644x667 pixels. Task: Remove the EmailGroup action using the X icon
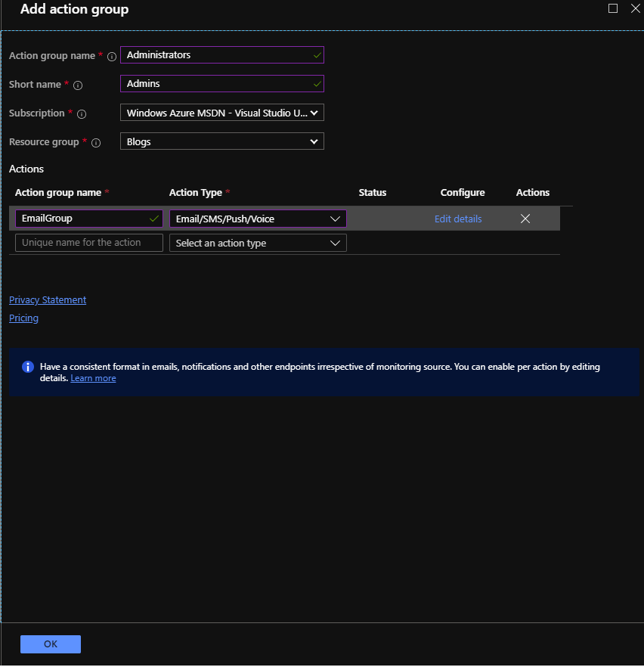coord(525,219)
